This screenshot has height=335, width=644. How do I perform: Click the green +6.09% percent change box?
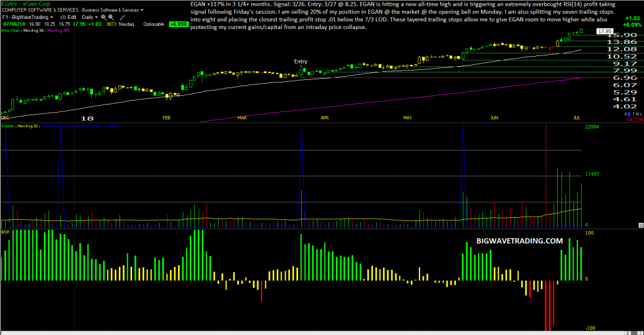[179, 25]
